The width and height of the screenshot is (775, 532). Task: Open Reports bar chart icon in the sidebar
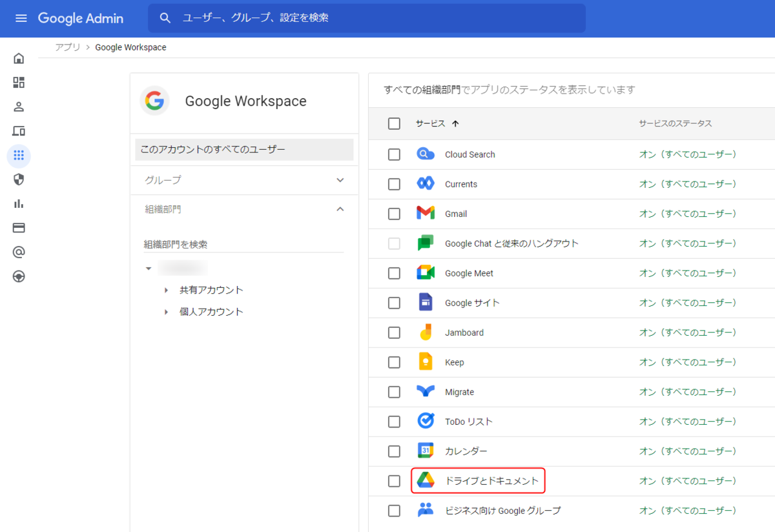19,203
